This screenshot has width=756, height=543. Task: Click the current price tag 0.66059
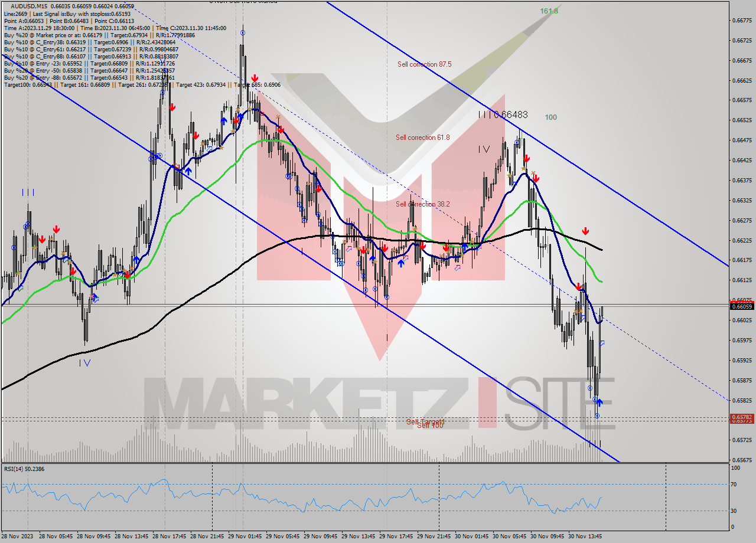[x=742, y=306]
